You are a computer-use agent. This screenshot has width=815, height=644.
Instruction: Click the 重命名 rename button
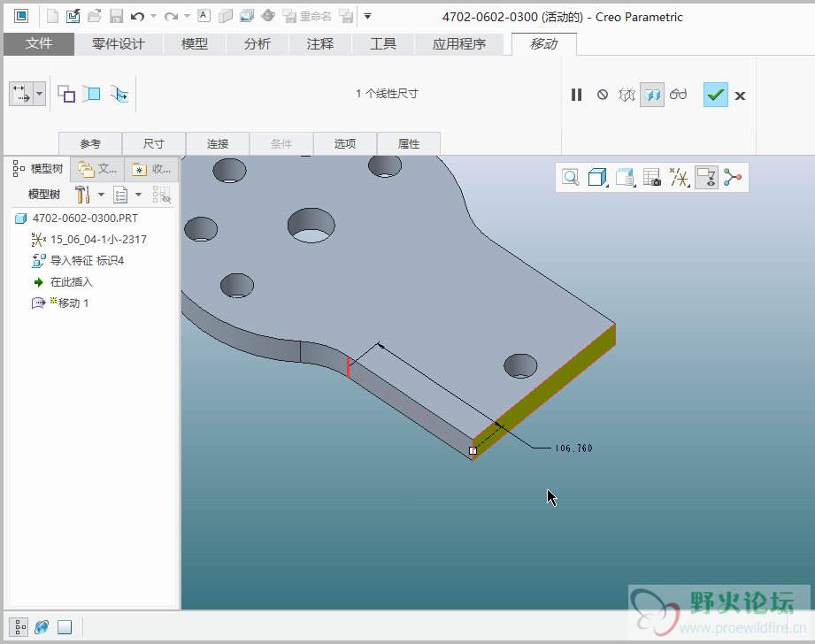pos(307,17)
